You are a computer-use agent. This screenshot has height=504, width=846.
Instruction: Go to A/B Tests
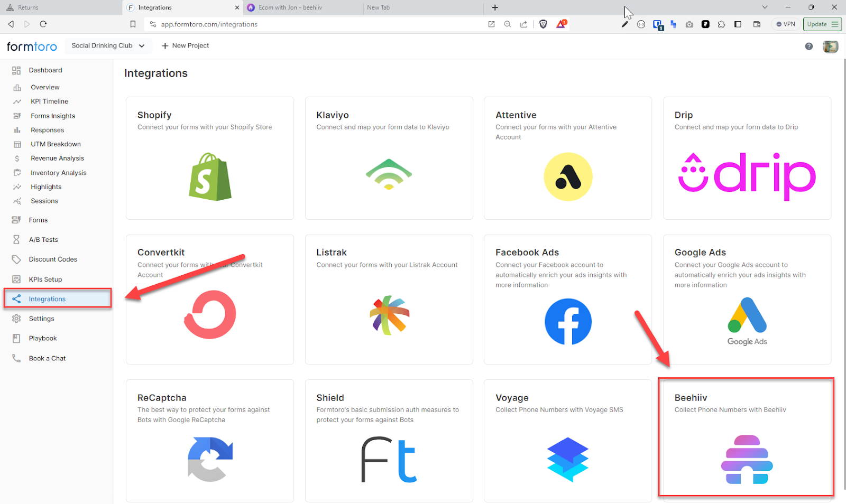43,240
